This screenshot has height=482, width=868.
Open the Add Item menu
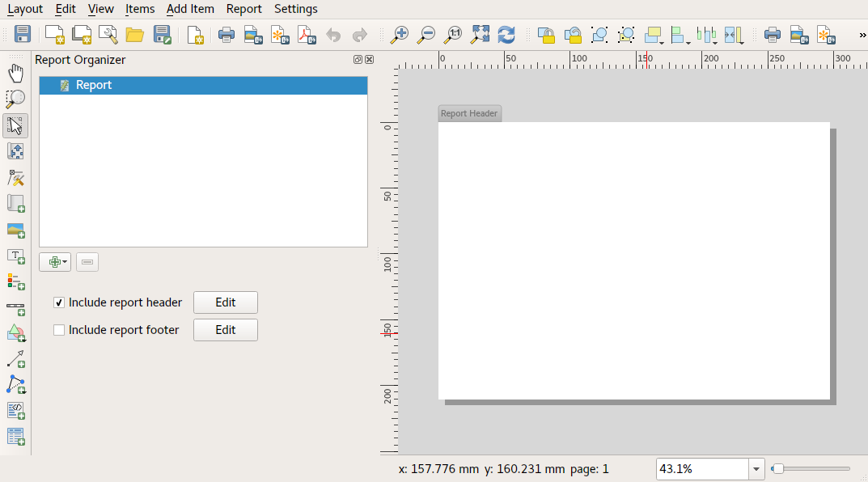(x=190, y=9)
